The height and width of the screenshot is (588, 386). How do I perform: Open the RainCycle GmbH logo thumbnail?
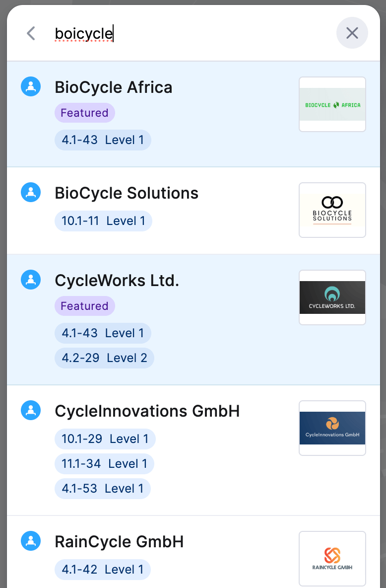coord(332,558)
